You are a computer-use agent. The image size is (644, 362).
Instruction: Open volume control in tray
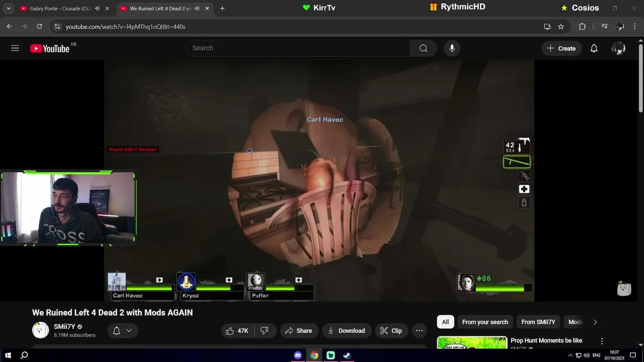click(587, 355)
